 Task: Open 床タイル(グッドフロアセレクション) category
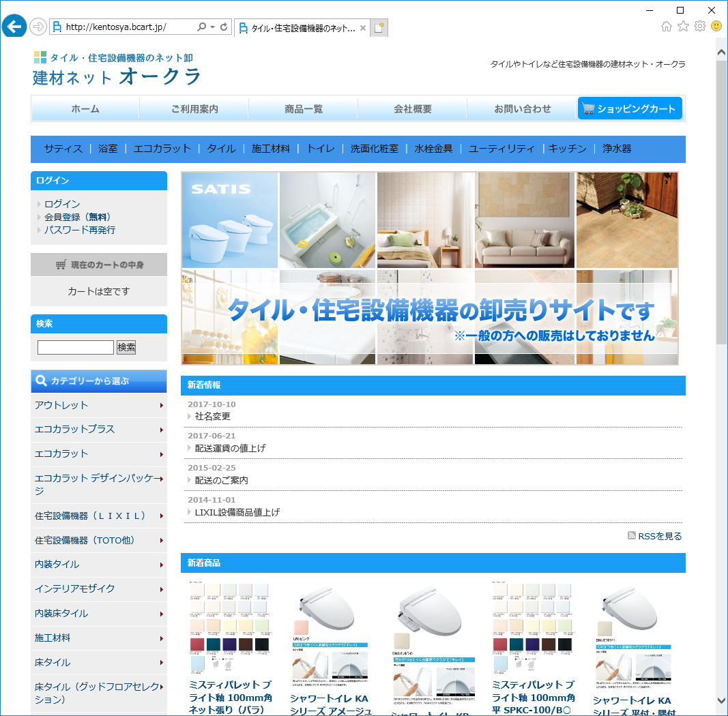pos(99,693)
